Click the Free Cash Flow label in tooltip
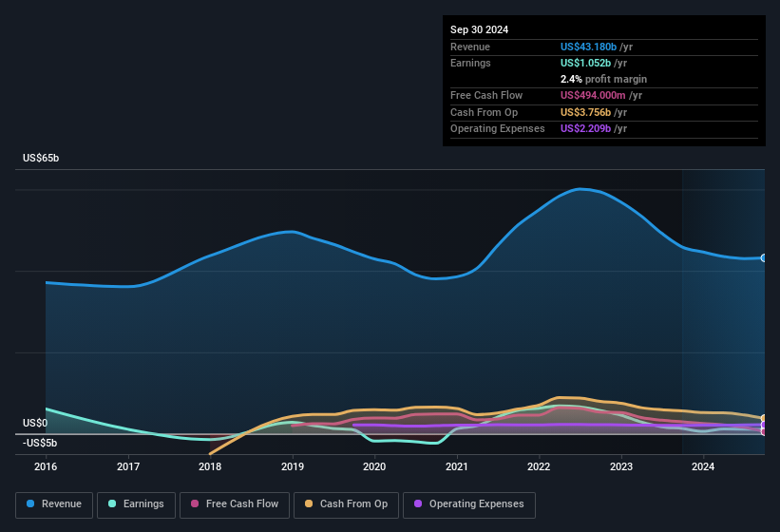The image size is (780, 532). (x=486, y=95)
